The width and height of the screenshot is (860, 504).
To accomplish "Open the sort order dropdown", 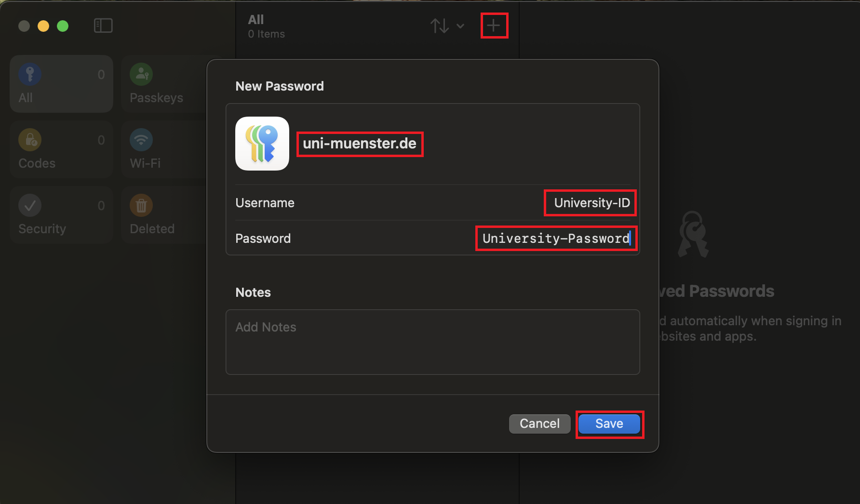I will [447, 26].
